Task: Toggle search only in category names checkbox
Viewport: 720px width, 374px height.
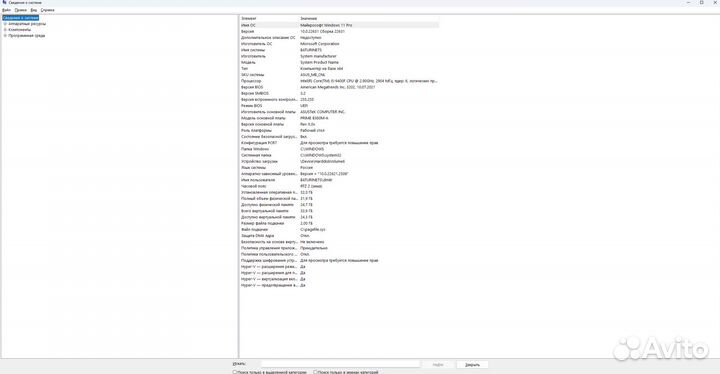Action: [x=315, y=372]
